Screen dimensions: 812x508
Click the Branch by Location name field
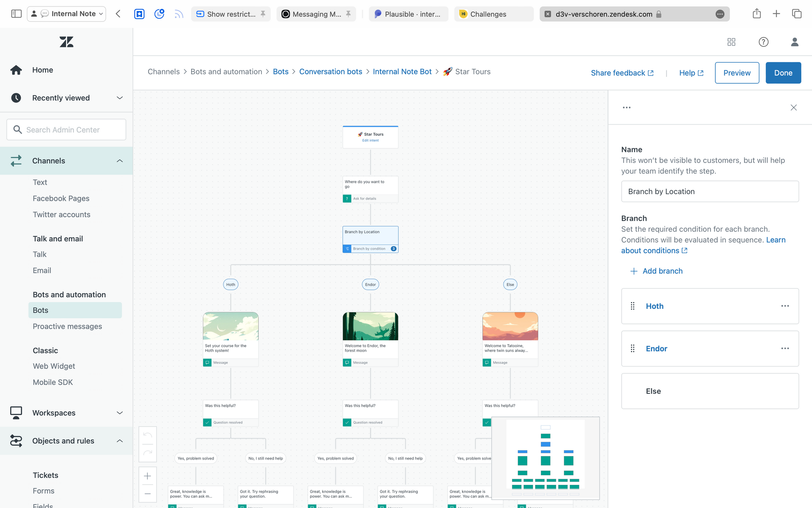click(710, 191)
